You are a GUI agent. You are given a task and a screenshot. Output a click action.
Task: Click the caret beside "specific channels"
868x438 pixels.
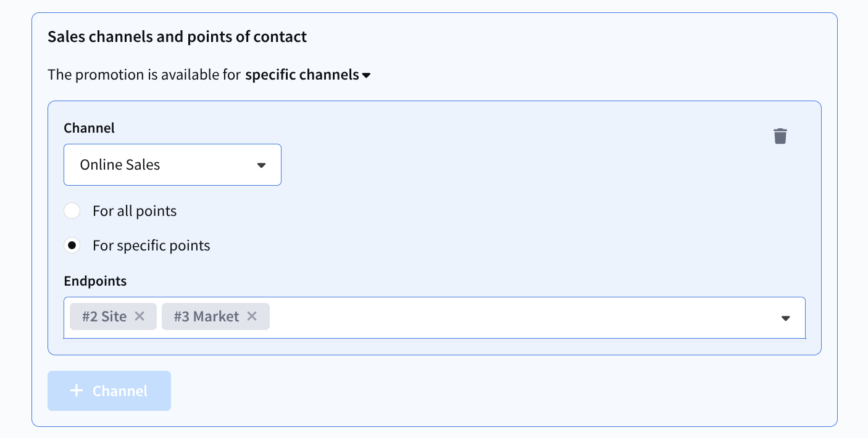point(367,75)
